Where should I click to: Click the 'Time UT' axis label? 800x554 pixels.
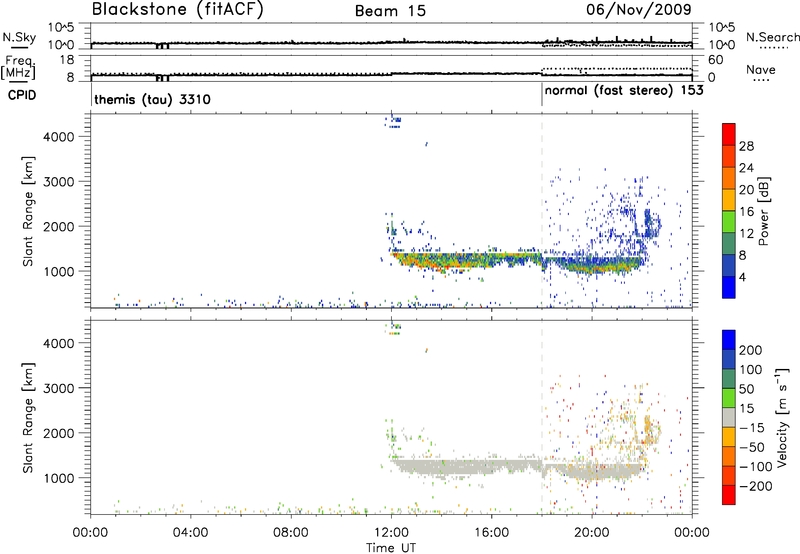(x=391, y=548)
